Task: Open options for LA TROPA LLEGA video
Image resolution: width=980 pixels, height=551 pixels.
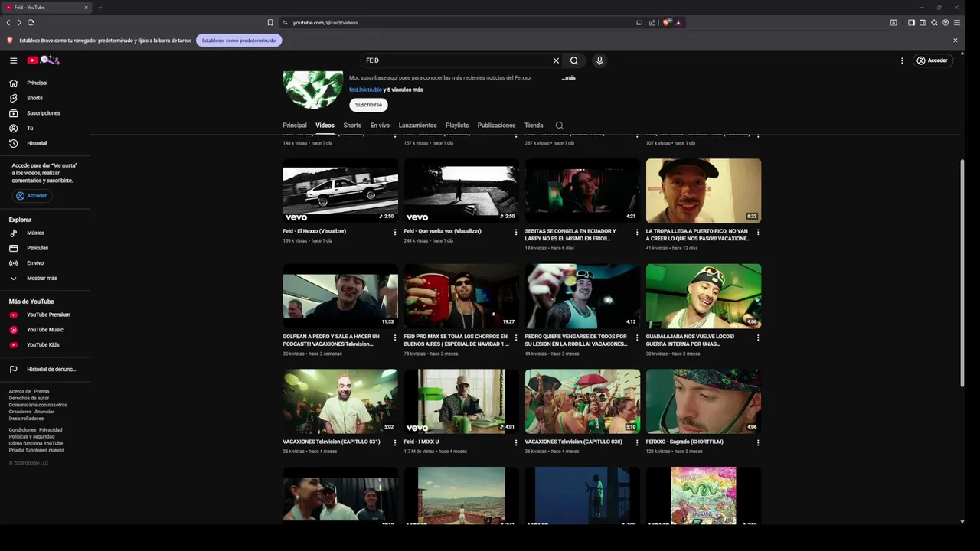Action: click(758, 232)
